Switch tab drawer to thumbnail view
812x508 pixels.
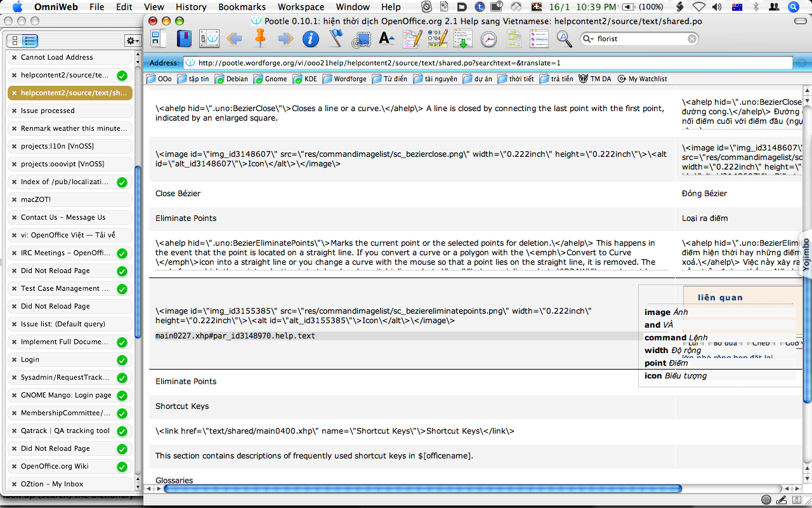click(15, 41)
